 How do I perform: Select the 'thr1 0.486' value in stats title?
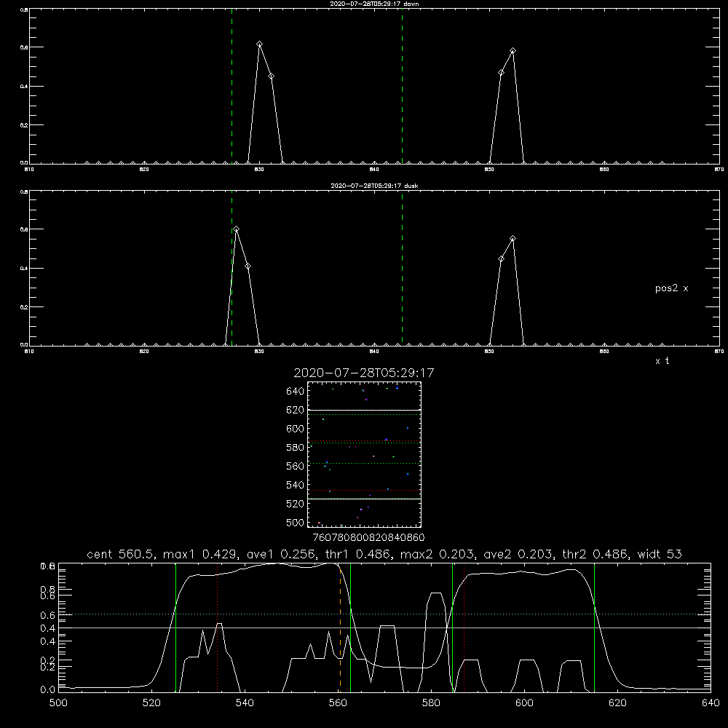click(358, 554)
